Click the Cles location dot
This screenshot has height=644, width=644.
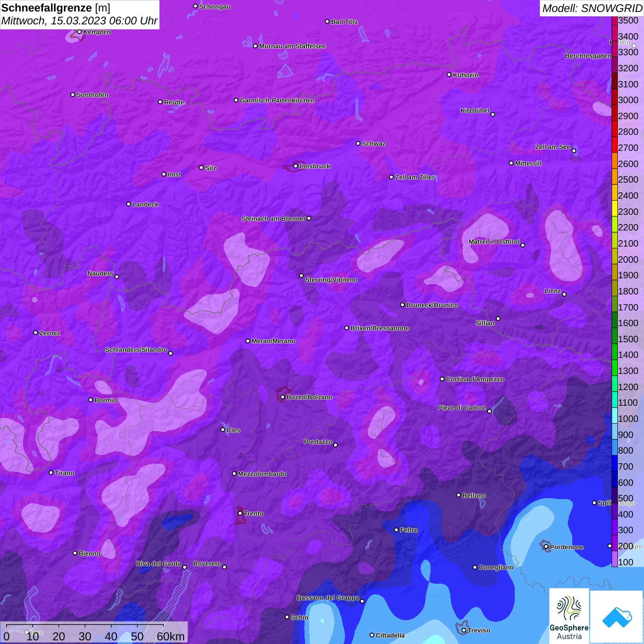point(223,430)
